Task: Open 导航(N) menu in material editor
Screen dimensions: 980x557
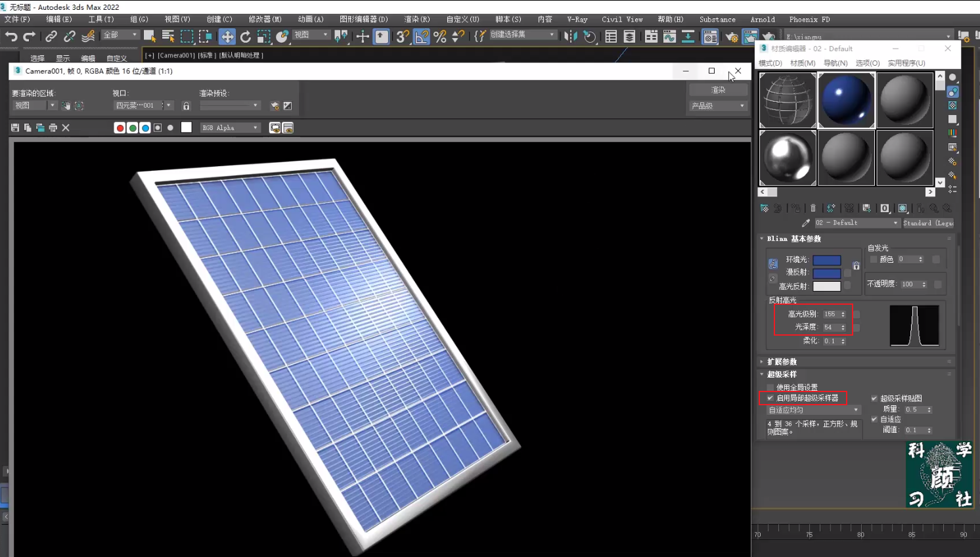Action: (835, 63)
